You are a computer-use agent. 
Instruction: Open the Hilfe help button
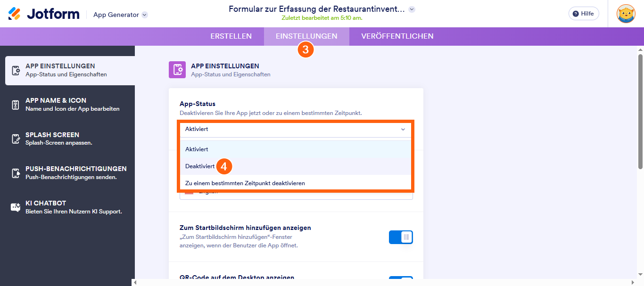(584, 14)
